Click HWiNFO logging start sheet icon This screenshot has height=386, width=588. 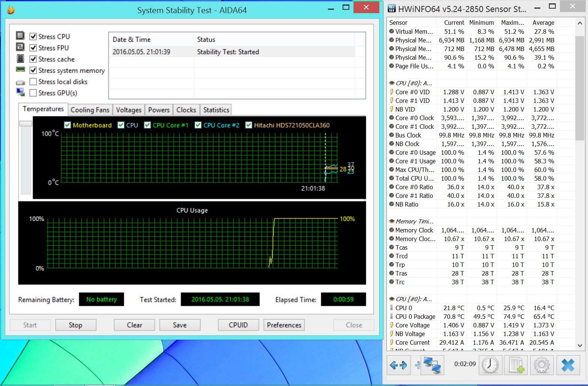516,365
